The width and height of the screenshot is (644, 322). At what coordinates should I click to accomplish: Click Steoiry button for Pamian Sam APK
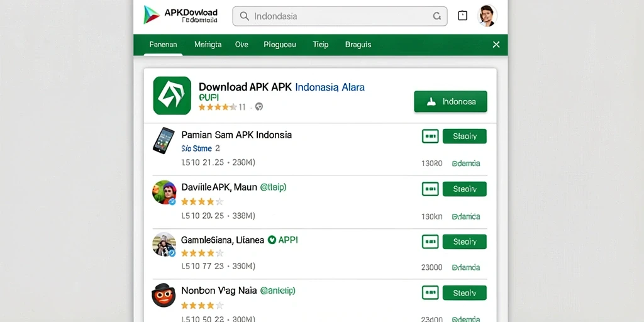[465, 136]
